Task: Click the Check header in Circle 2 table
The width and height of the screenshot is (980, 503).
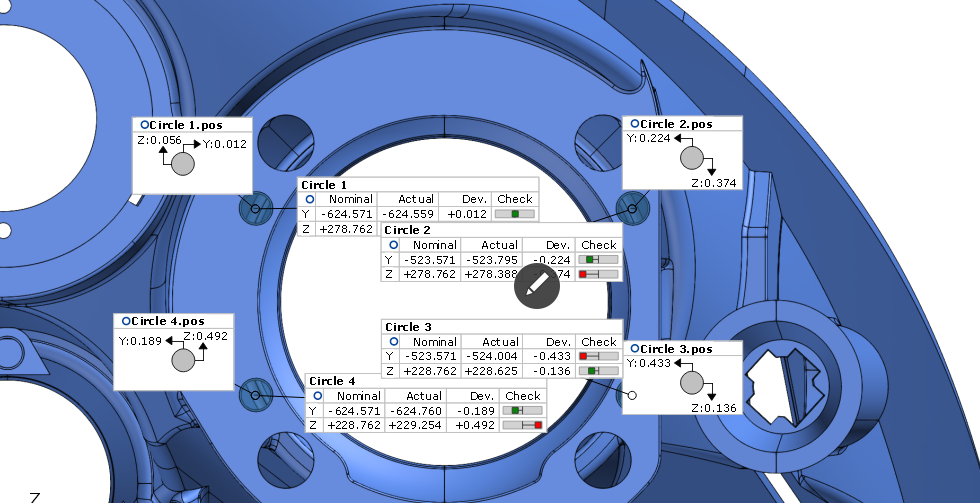Action: (x=598, y=245)
